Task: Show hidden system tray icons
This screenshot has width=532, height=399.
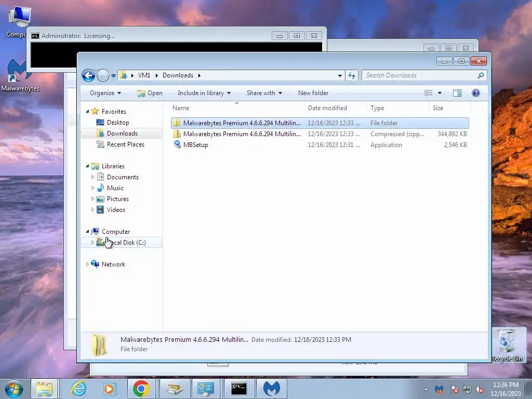Action: pyautogui.click(x=426, y=389)
